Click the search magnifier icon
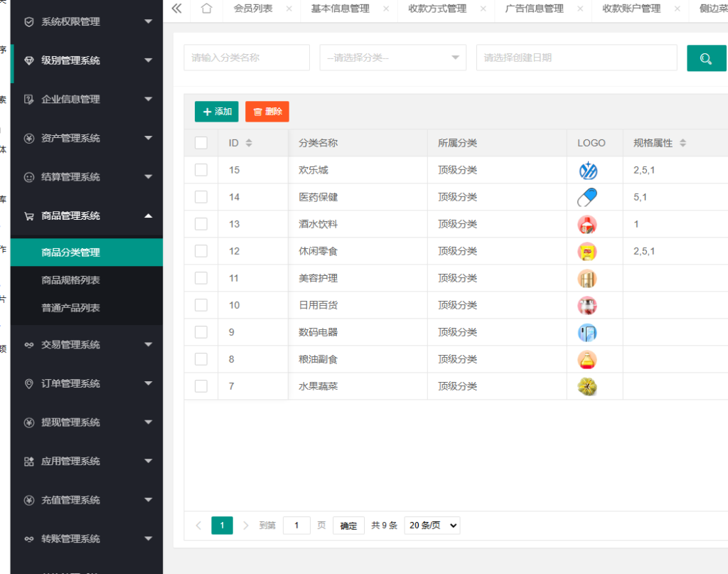This screenshot has height=574, width=728. [706, 57]
